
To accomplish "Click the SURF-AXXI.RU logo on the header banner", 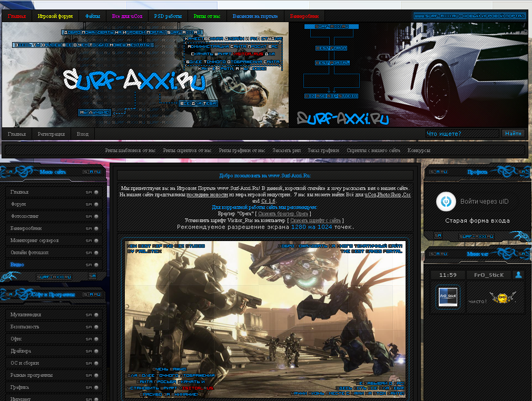I will click(x=134, y=80).
